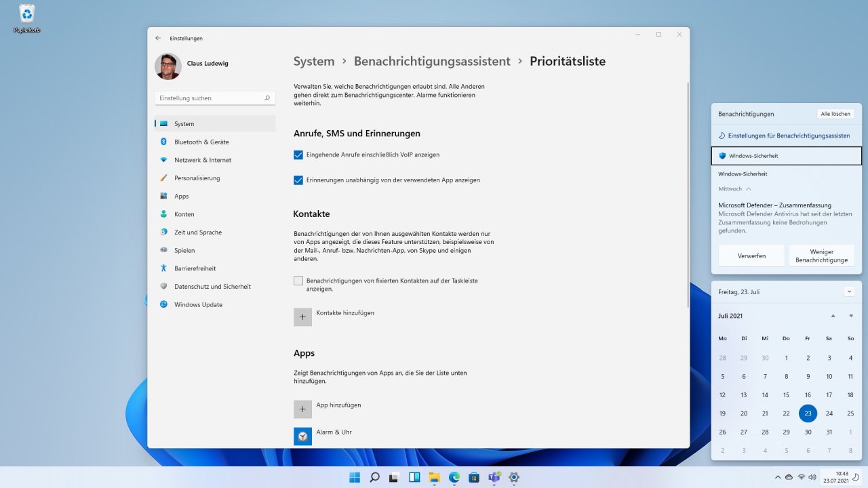Open Bluetooth & Geräte settings
This screenshot has width=868, height=488.
(215, 142)
